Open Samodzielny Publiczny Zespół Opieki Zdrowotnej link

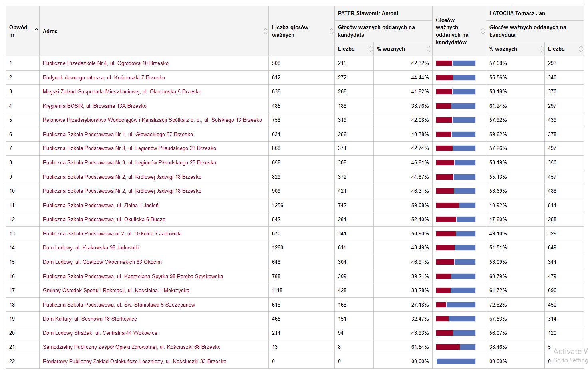point(131,347)
